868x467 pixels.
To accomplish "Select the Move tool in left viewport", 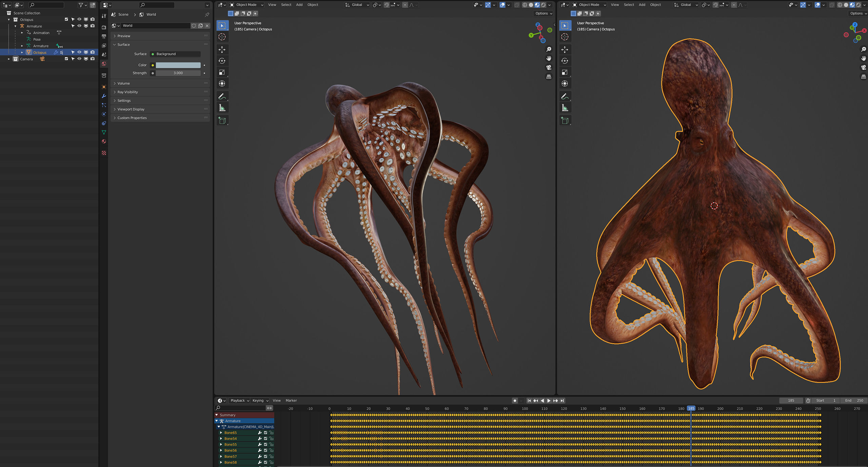I will 222,49.
